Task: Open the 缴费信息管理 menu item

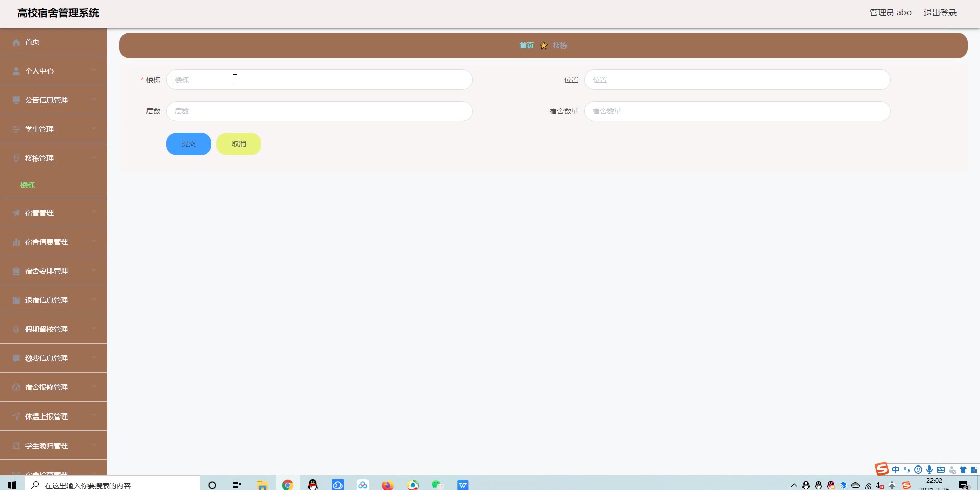Action: (x=54, y=358)
